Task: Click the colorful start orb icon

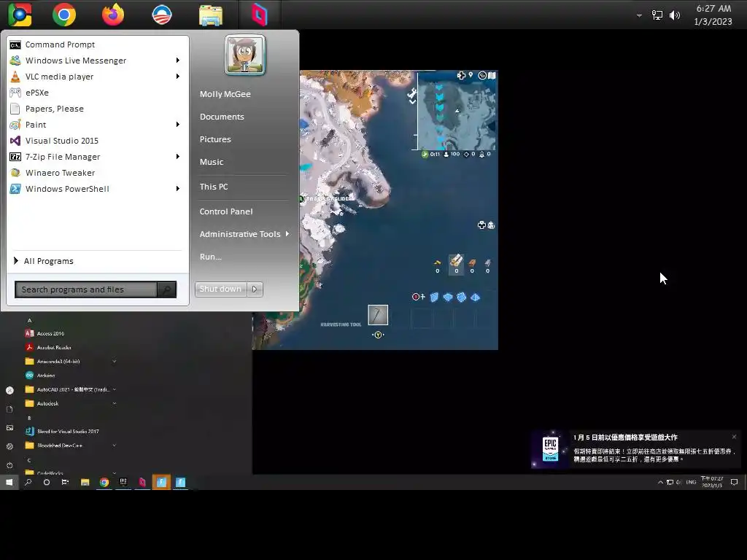Action: point(20,15)
